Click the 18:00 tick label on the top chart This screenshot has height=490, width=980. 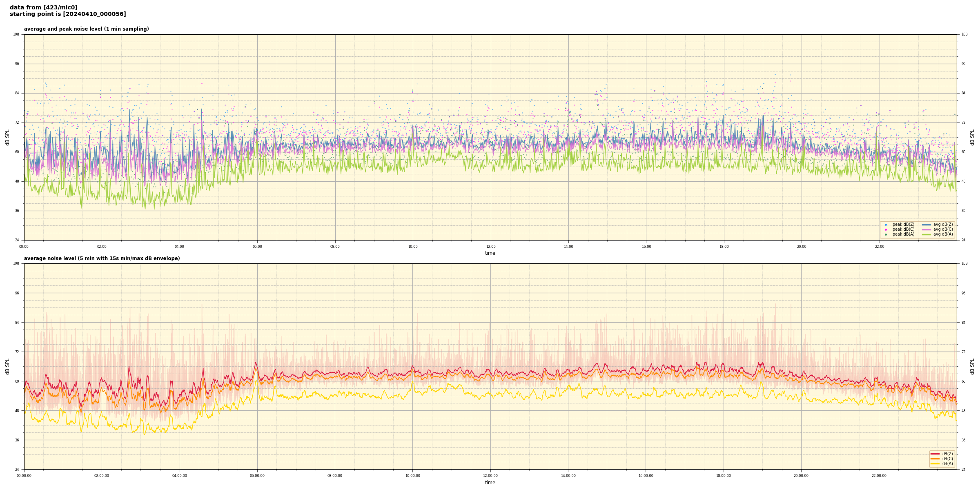[724, 247]
